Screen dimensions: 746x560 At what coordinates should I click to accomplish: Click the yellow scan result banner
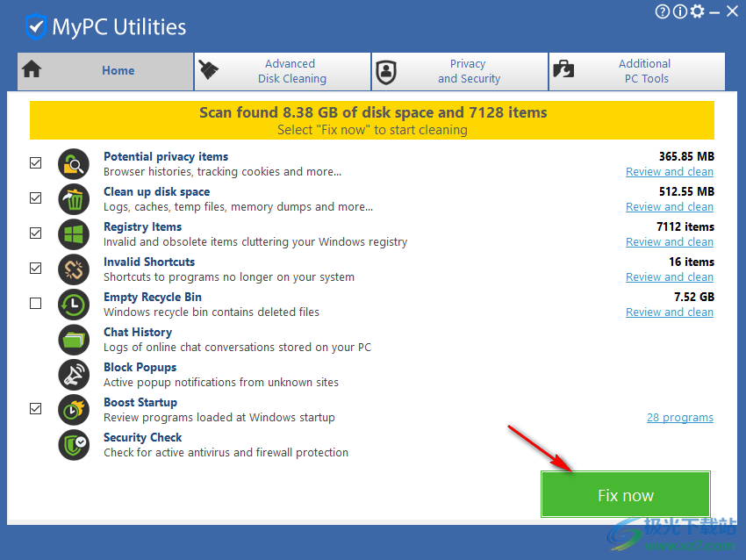pos(372,120)
